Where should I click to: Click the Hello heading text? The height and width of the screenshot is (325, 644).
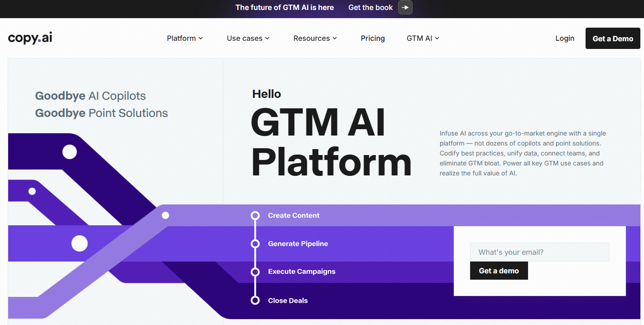point(267,94)
